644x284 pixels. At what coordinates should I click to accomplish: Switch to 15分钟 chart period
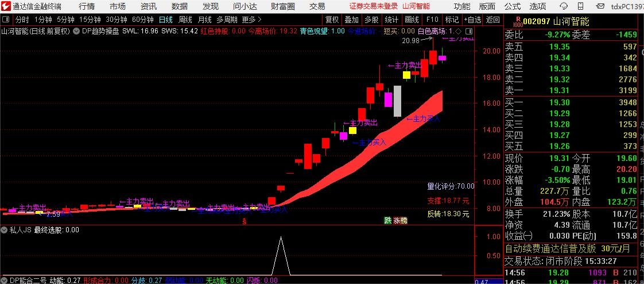point(90,20)
